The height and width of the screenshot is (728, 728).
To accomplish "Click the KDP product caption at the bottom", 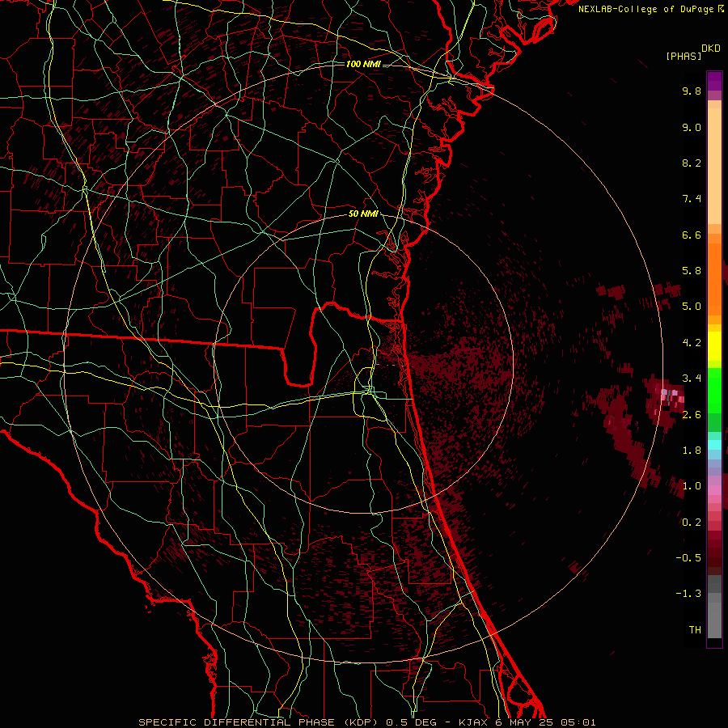I will coord(366,722).
